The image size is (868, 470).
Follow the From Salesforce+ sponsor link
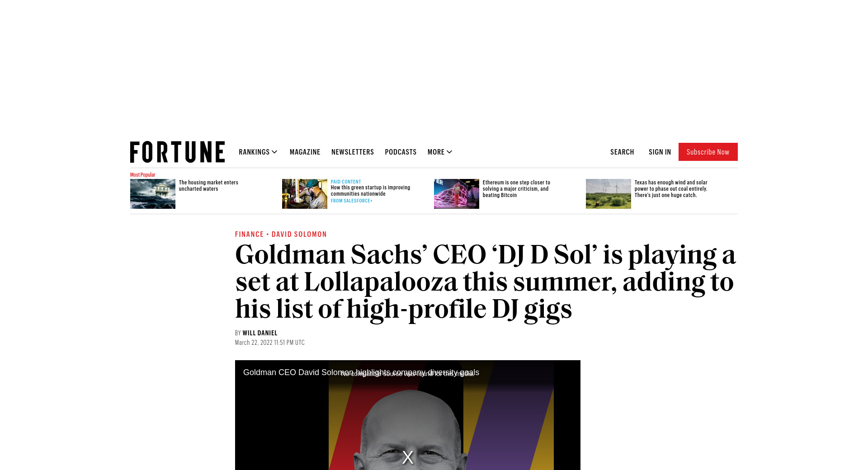click(x=352, y=201)
